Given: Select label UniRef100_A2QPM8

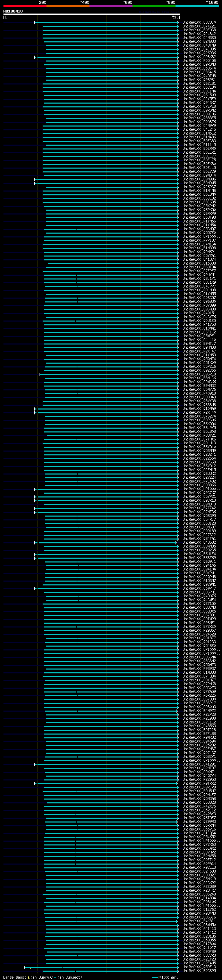Looking at the screenshot, I should point(199,577).
